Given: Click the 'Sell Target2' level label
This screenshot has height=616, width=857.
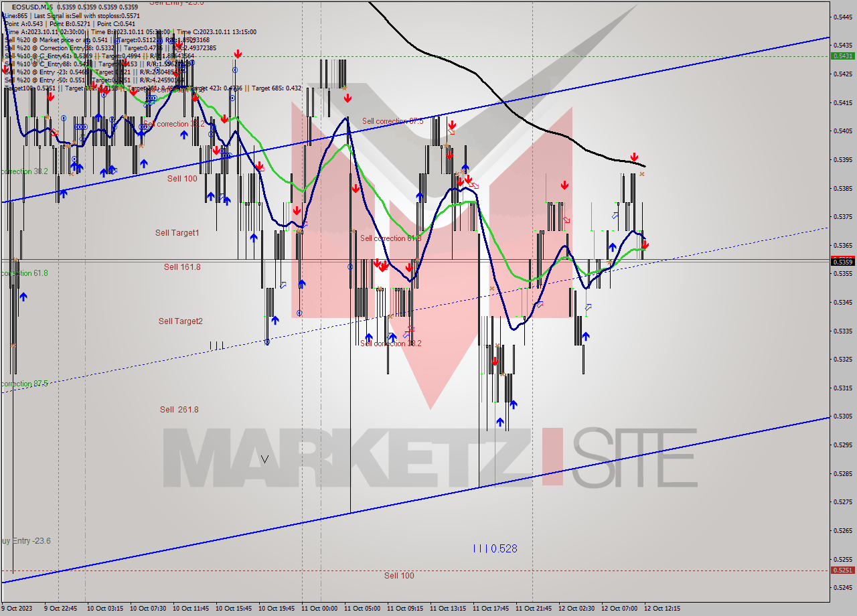Looking at the screenshot, I should [x=180, y=321].
